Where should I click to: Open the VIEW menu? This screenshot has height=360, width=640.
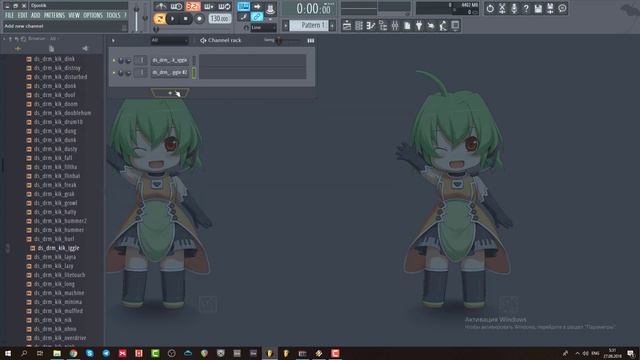pyautogui.click(x=74, y=16)
